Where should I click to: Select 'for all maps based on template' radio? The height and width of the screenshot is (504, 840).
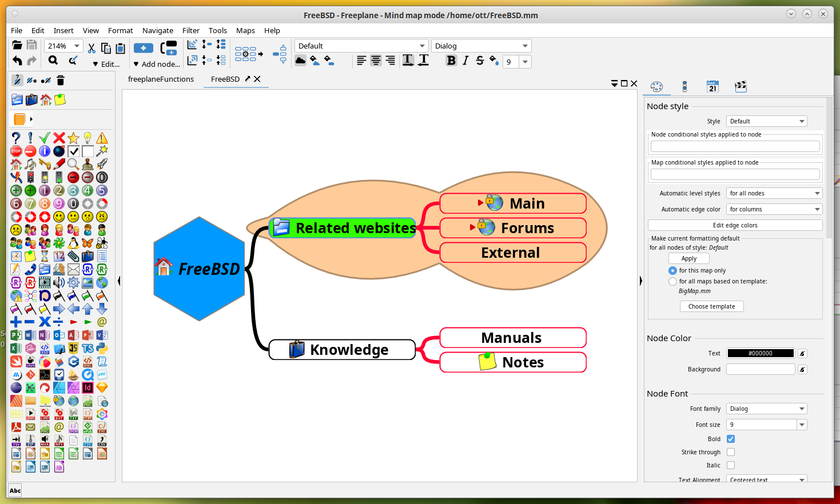672,281
